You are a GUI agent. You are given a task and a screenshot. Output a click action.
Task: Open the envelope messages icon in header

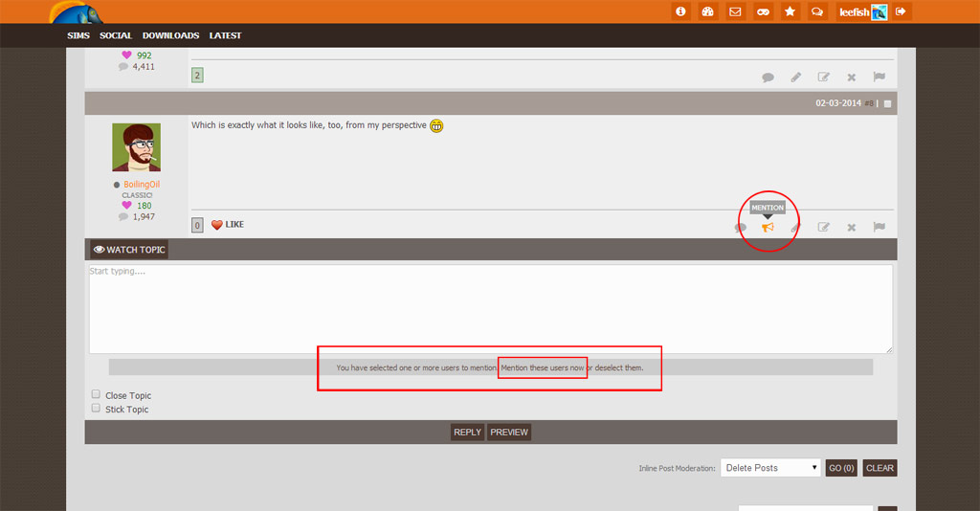(735, 11)
